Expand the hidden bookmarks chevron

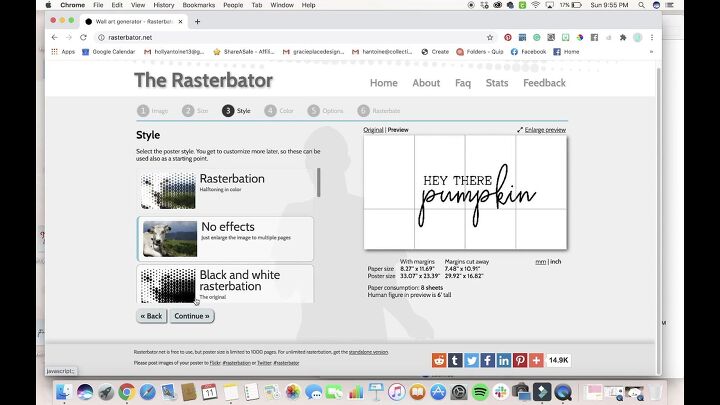coord(651,52)
